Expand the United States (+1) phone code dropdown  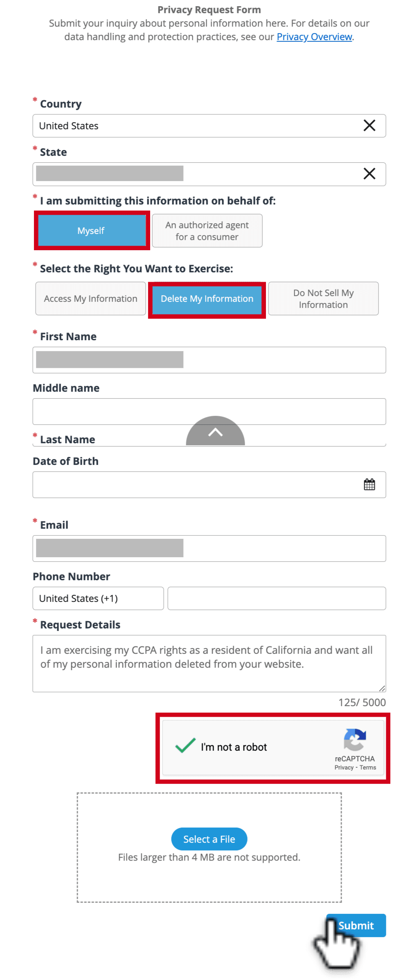(98, 598)
